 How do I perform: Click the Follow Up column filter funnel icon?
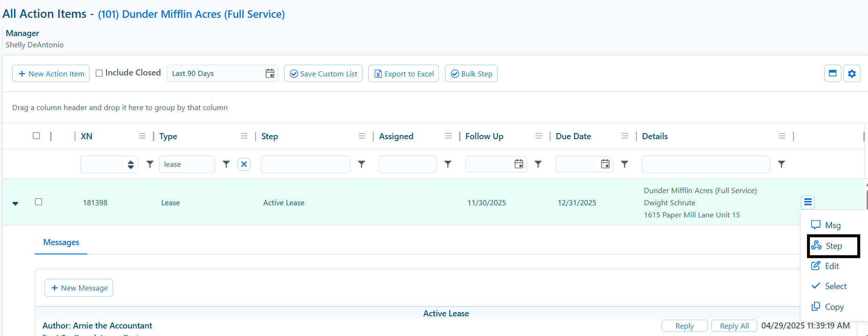[538, 164]
